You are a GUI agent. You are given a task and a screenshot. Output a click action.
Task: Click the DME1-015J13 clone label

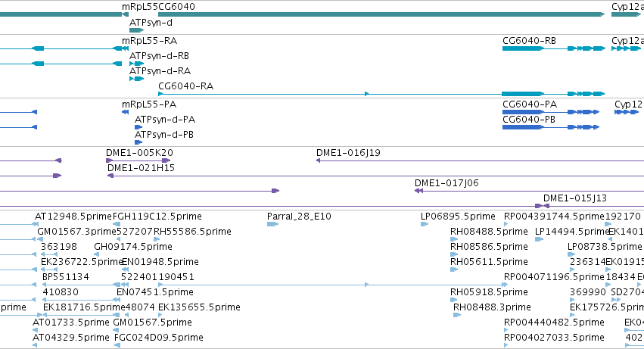575,198
